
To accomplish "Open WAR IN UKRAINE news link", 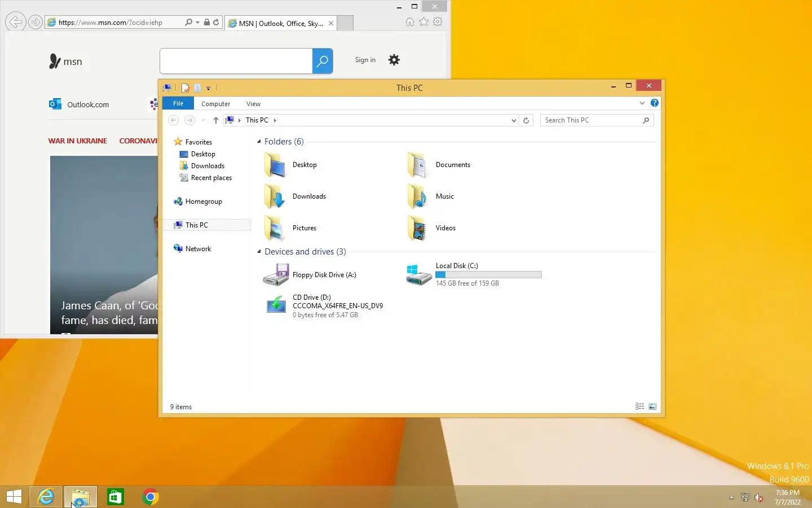I will point(78,141).
